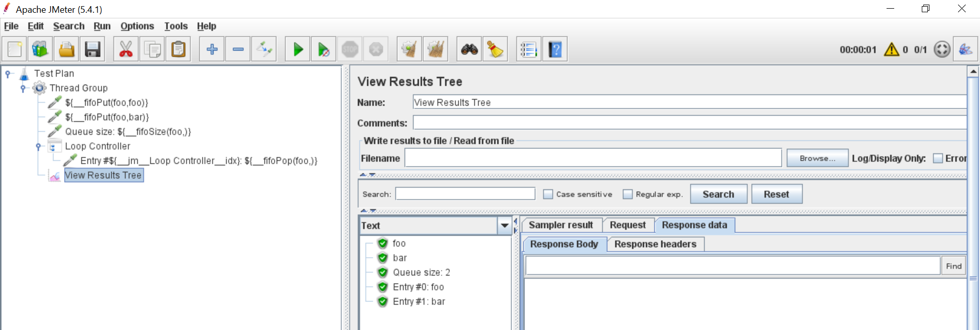The width and height of the screenshot is (980, 330).
Task: Click the Comments input field
Action: click(x=689, y=123)
